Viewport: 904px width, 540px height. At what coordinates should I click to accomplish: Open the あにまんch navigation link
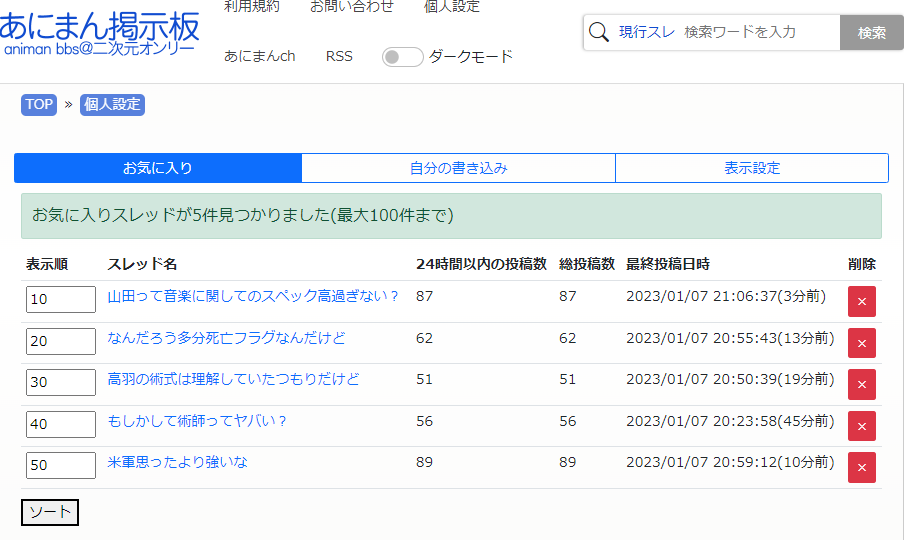260,56
